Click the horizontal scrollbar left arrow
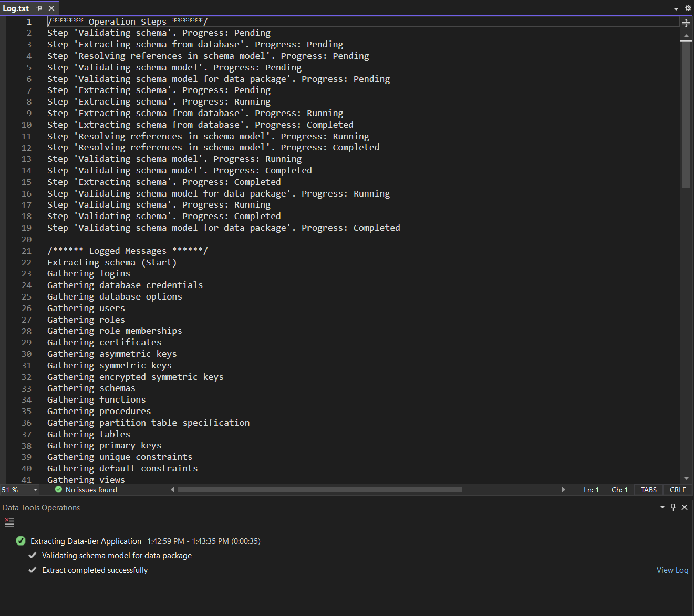694x616 pixels. click(172, 490)
